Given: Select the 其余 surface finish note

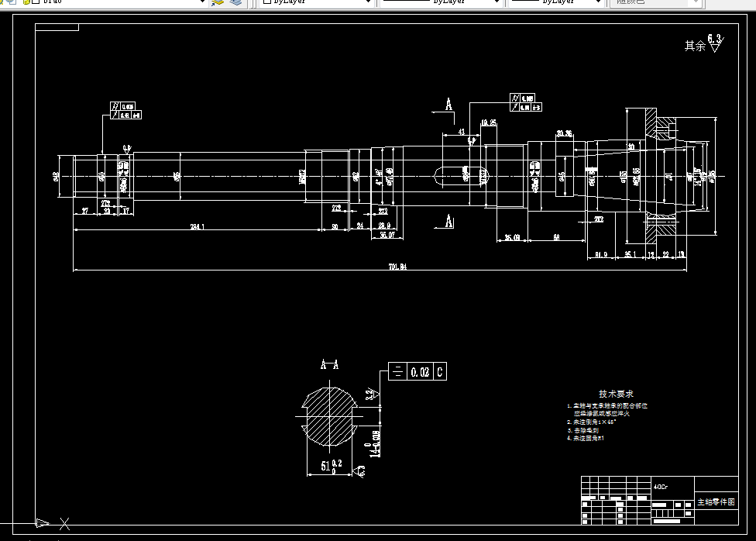Looking at the screenshot, I should (695, 46).
